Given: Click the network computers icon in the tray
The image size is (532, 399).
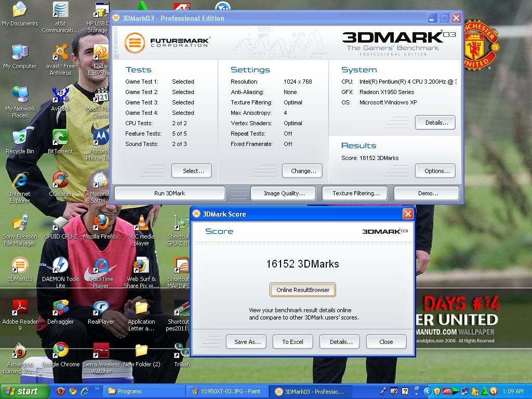Looking at the screenshot, I should [x=465, y=391].
